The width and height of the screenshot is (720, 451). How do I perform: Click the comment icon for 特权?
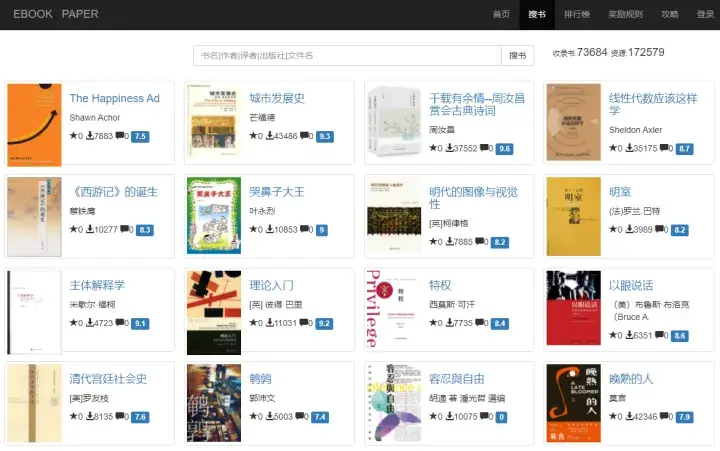[478, 322]
